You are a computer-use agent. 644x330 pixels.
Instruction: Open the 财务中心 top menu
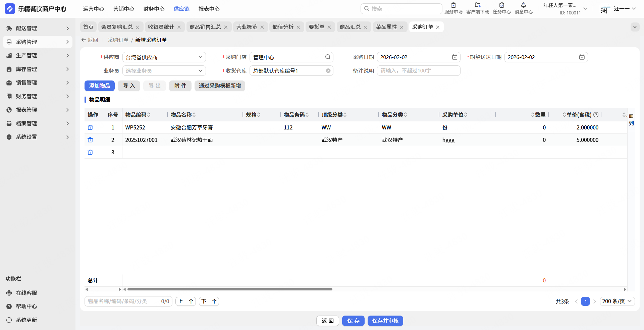[x=154, y=9]
